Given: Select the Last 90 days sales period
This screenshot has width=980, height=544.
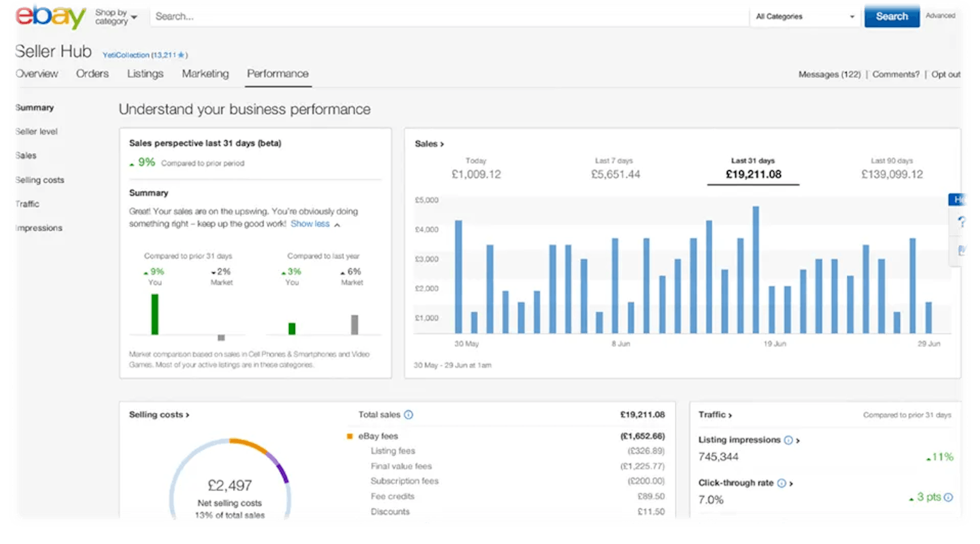Looking at the screenshot, I should (892, 168).
